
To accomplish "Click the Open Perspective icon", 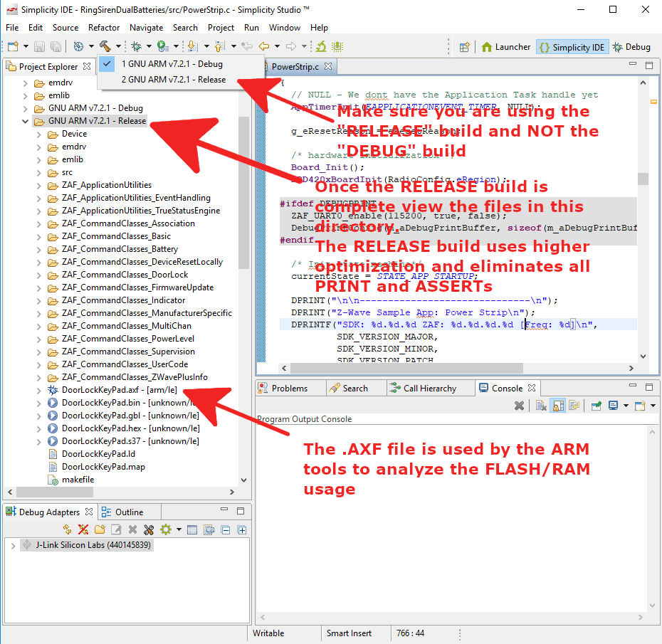I will 464,47.
